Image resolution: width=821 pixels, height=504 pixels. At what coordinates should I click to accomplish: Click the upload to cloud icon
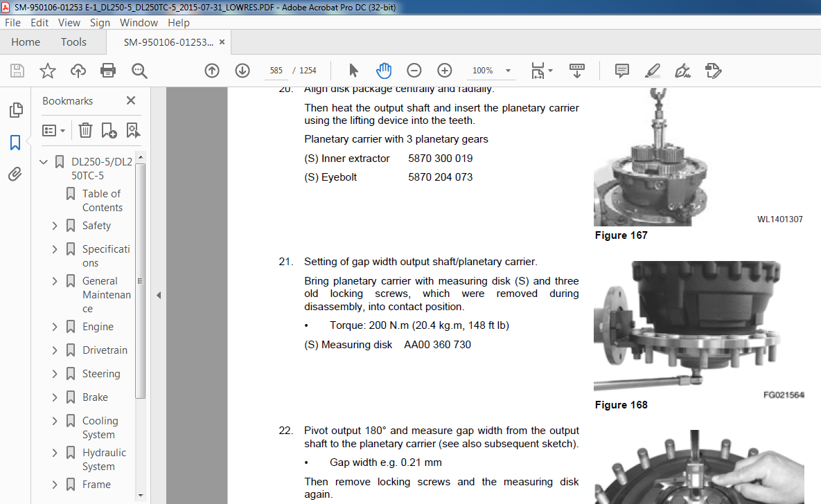tap(78, 71)
